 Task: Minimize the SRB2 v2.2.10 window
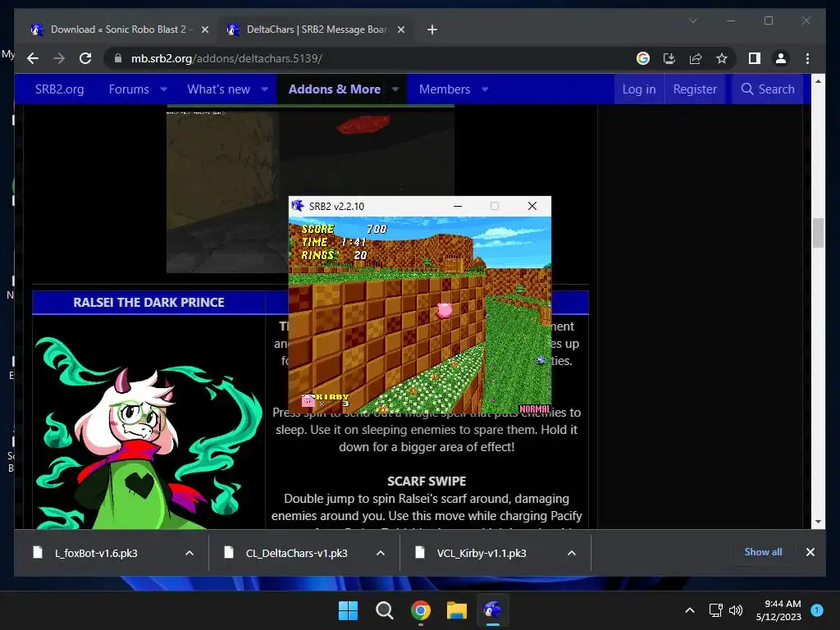tap(458, 206)
